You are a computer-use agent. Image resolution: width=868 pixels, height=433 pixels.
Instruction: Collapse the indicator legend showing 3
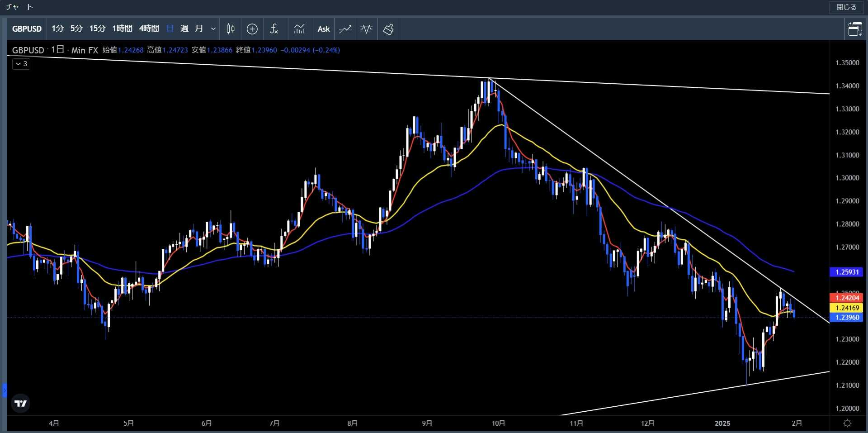click(21, 64)
